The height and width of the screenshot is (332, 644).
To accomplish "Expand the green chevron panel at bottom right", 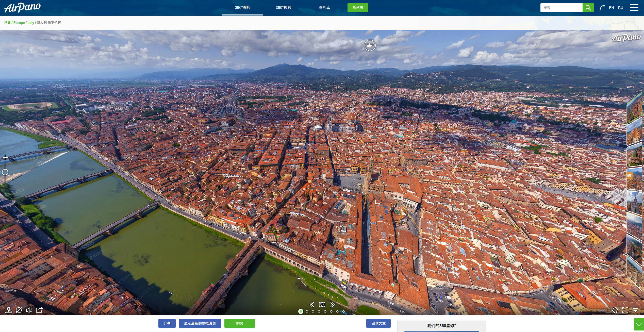I will coord(639,325).
